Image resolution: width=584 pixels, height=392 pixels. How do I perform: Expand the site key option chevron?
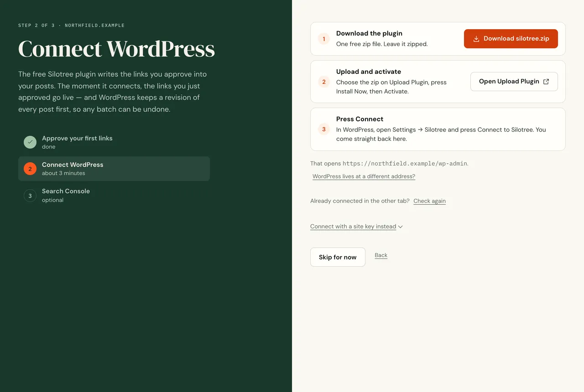(x=400, y=227)
